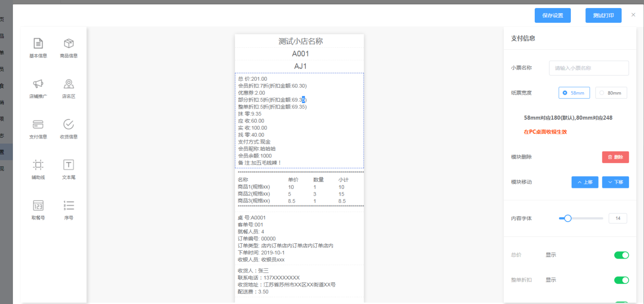Save settings with 保存设置 button
Image resolution: width=644 pixels, height=304 pixels.
click(552, 15)
